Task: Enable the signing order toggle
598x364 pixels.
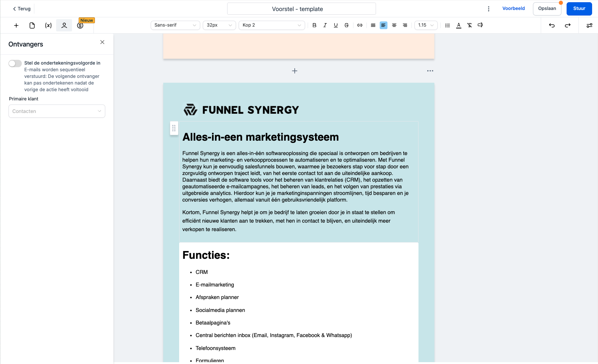Action: pyautogui.click(x=15, y=63)
